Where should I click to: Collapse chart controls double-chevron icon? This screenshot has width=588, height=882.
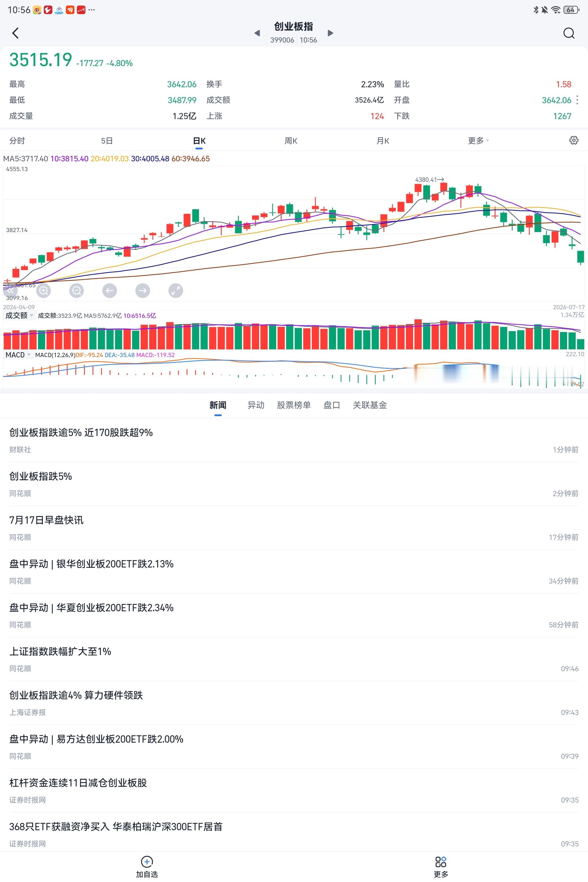(10, 291)
